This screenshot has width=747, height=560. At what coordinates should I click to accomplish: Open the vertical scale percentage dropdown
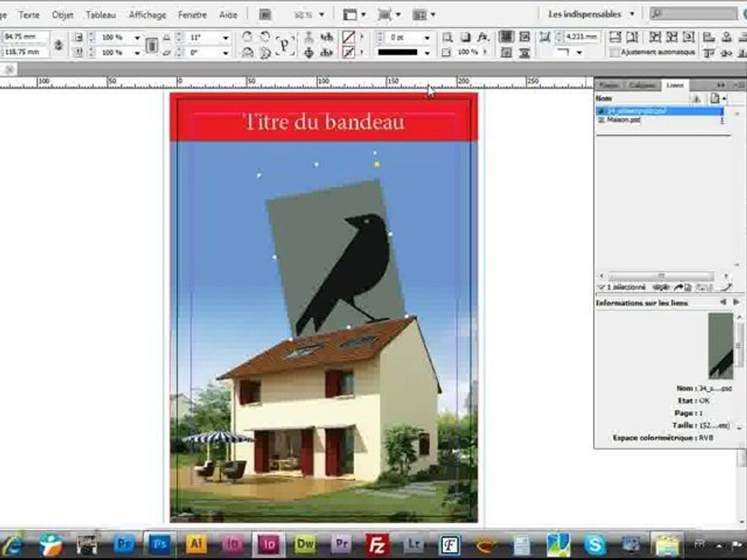[x=137, y=52]
